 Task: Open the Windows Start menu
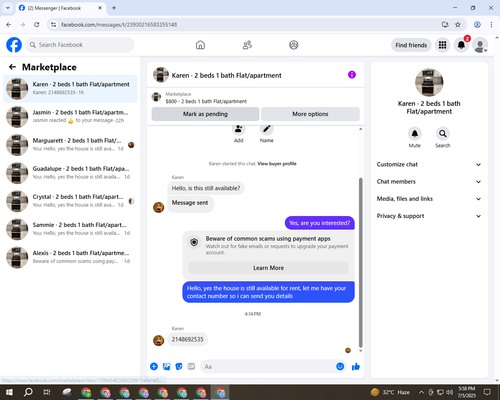tap(9, 392)
